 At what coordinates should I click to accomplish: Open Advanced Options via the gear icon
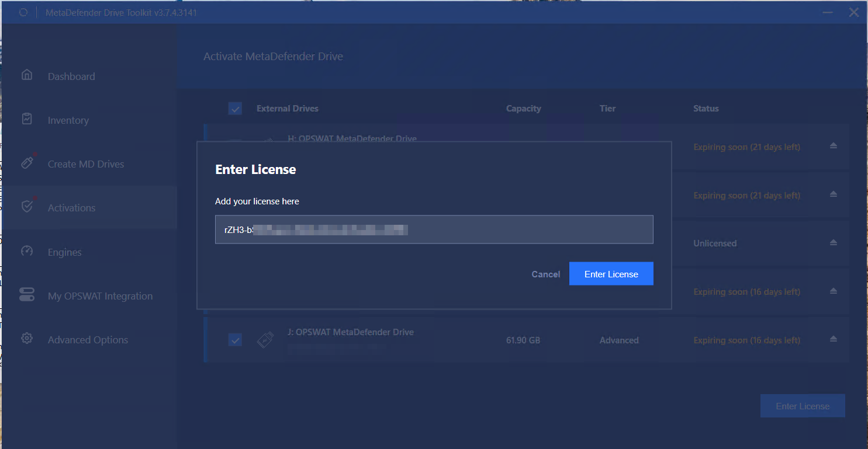[26, 338]
